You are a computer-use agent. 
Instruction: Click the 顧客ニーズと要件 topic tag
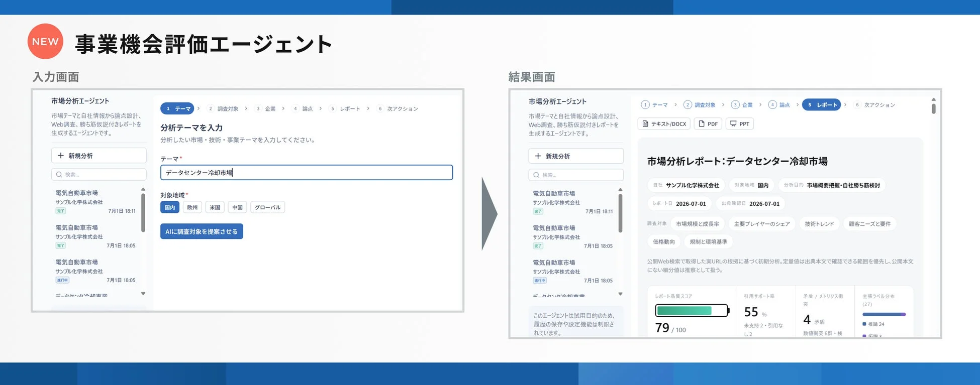click(x=869, y=224)
